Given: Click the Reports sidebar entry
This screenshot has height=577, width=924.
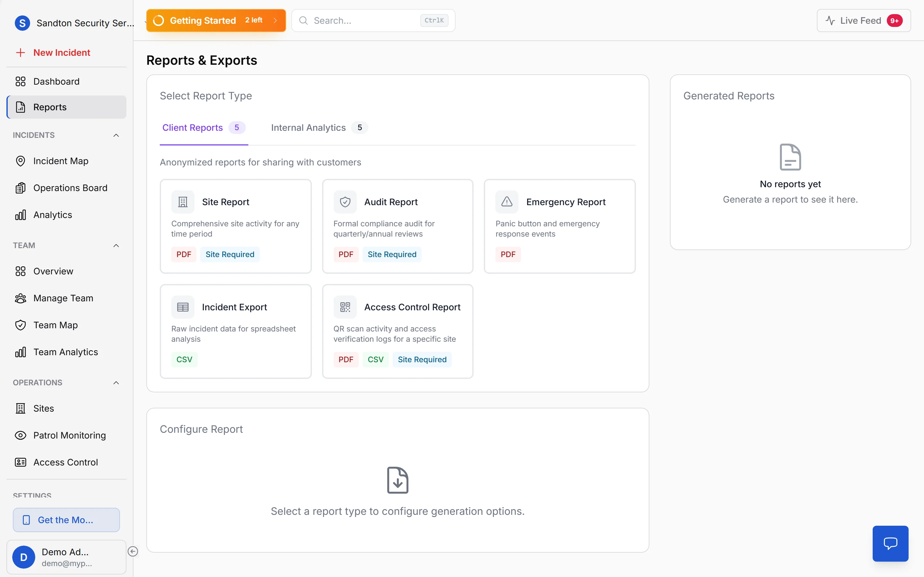Looking at the screenshot, I should [50, 107].
